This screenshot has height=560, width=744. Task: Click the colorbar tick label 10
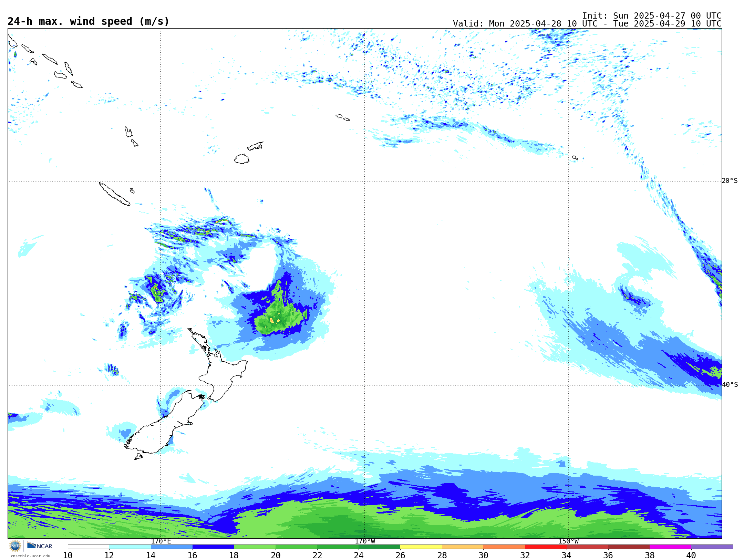click(x=68, y=555)
